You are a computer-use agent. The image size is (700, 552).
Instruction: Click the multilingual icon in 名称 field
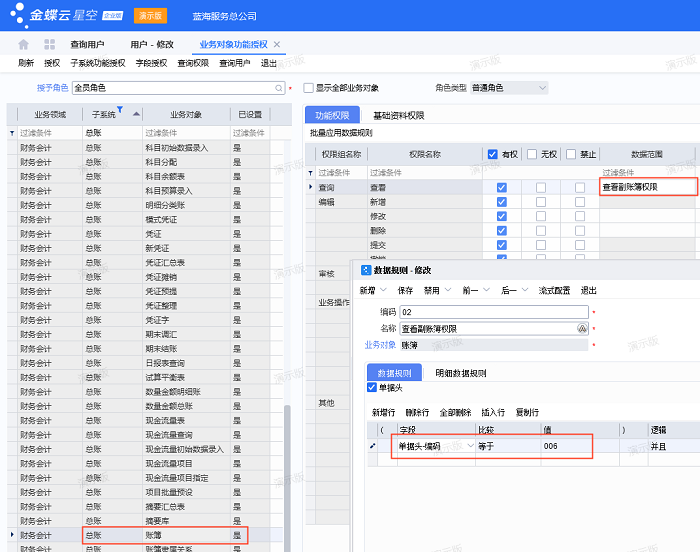[x=582, y=328]
